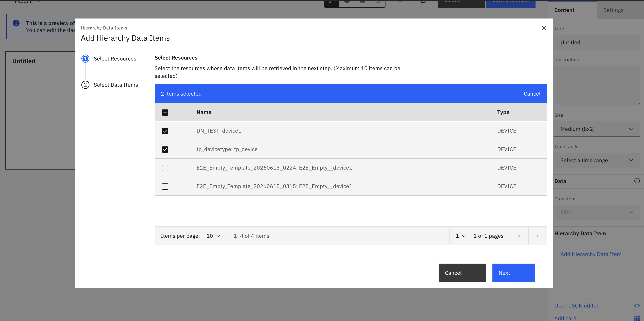Close the Add Hierarchy Data Items dialog
The image size is (644, 321).
click(544, 28)
